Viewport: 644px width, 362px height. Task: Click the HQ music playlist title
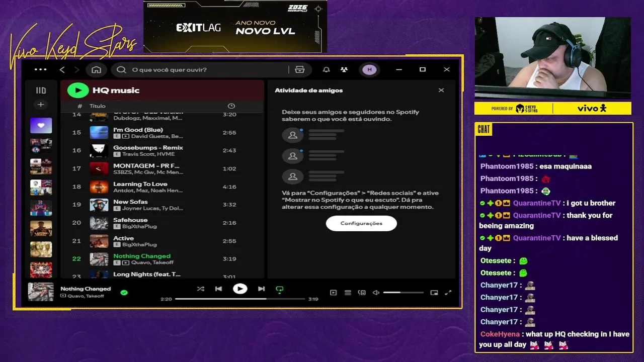point(116,90)
